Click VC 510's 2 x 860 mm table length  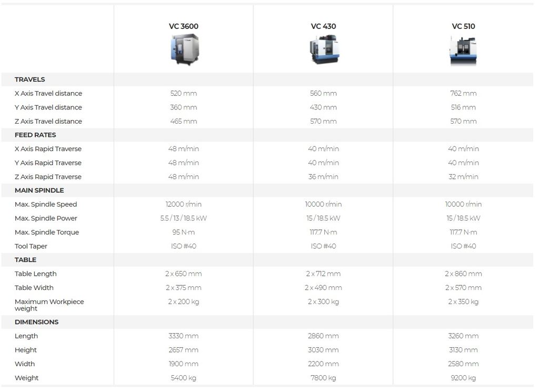click(463, 274)
